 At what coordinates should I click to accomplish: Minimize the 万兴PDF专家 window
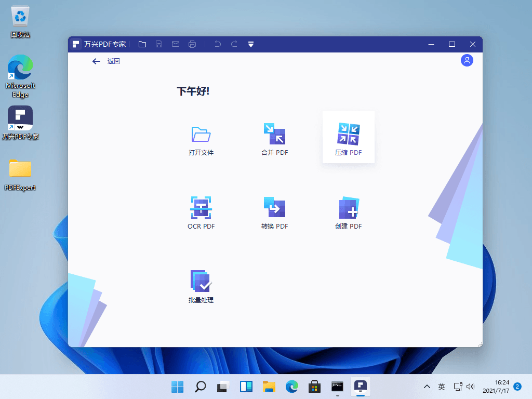click(431, 44)
